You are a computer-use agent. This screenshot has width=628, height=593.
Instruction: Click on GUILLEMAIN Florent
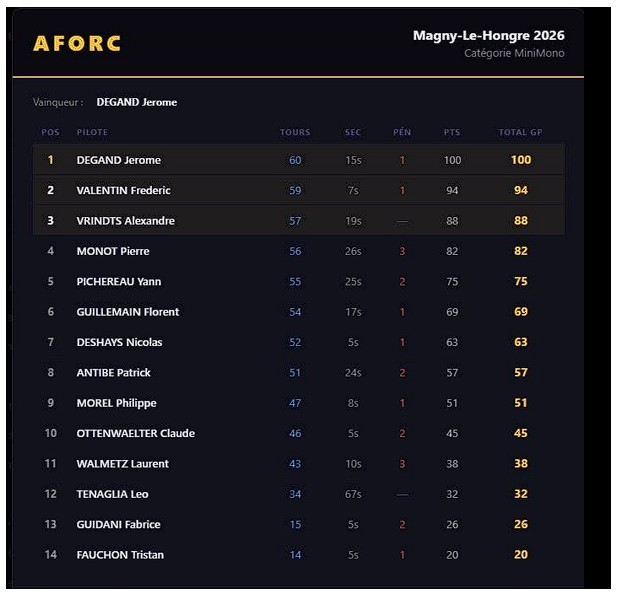(x=128, y=312)
